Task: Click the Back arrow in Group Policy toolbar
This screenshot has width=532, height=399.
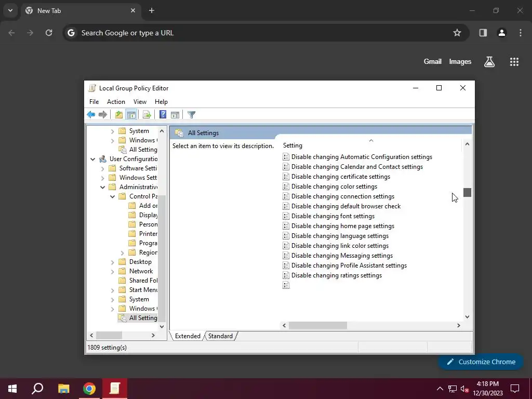Action: pyautogui.click(x=91, y=115)
